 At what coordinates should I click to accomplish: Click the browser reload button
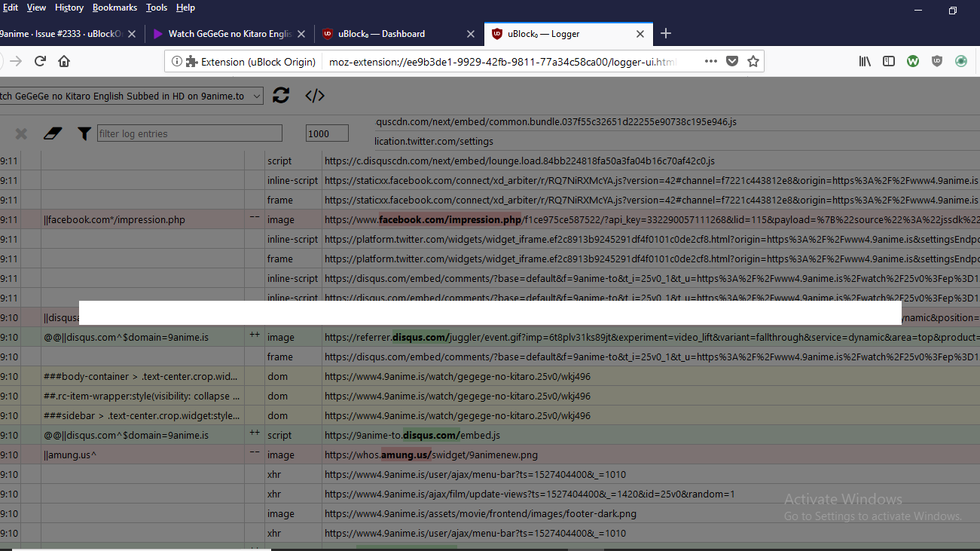point(41,61)
